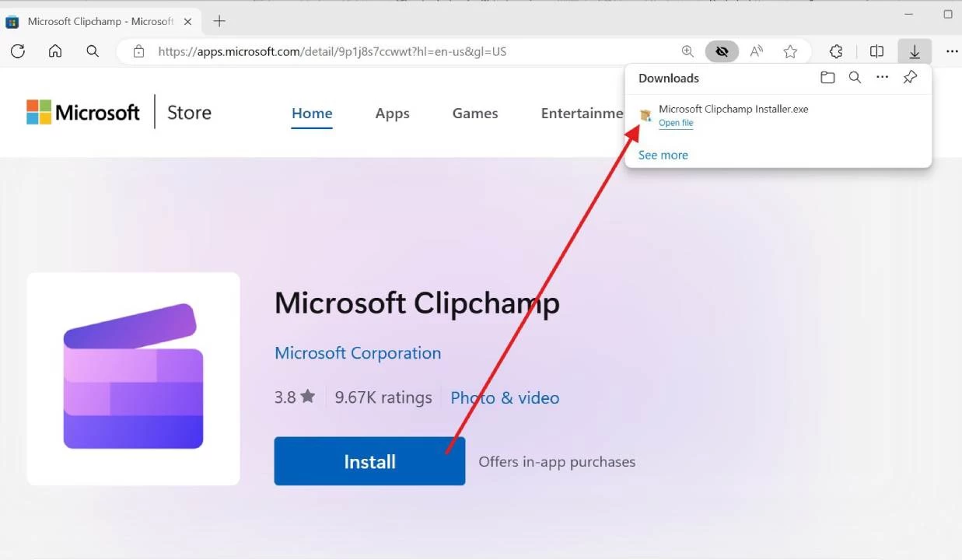Refresh the page with reload icon
Viewport: 962px width, 560px height.
coord(18,51)
